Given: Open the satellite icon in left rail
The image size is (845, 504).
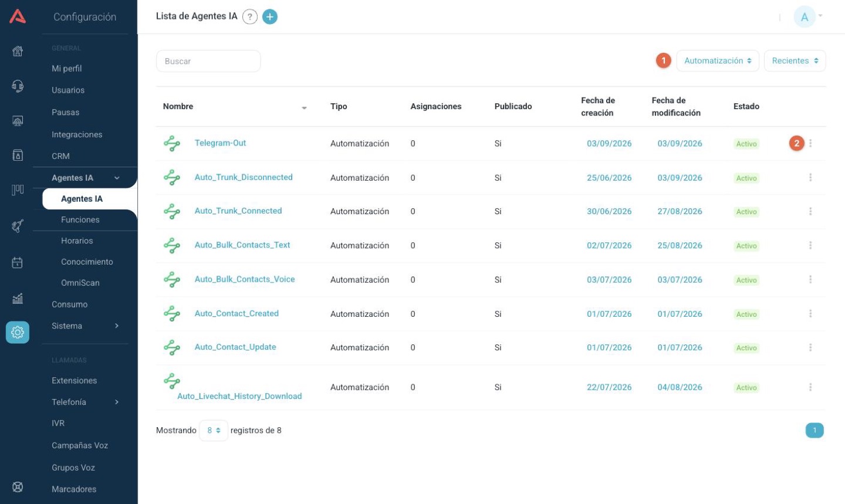Looking at the screenshot, I should click(18, 226).
